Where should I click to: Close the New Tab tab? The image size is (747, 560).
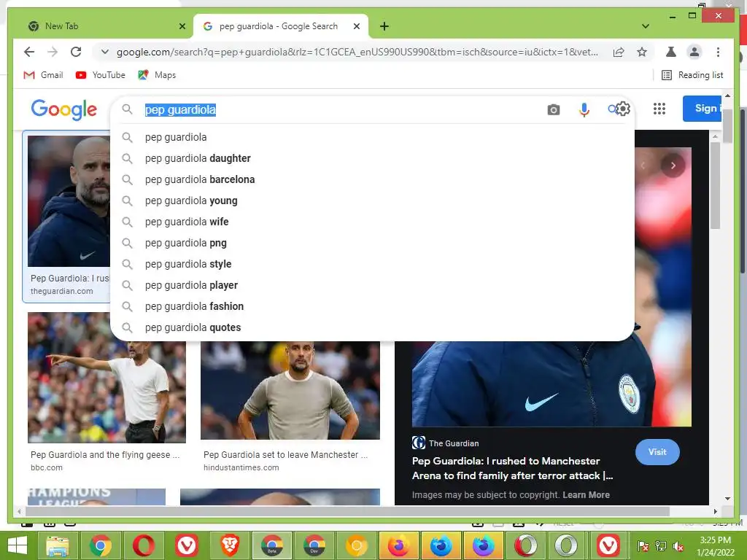pos(182,27)
